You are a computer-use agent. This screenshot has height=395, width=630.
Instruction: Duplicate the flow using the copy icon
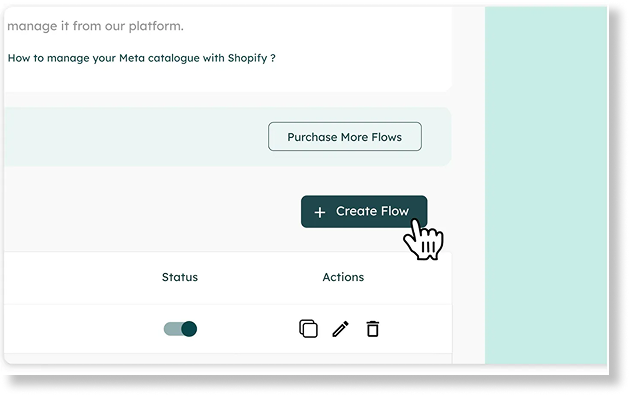coord(308,329)
